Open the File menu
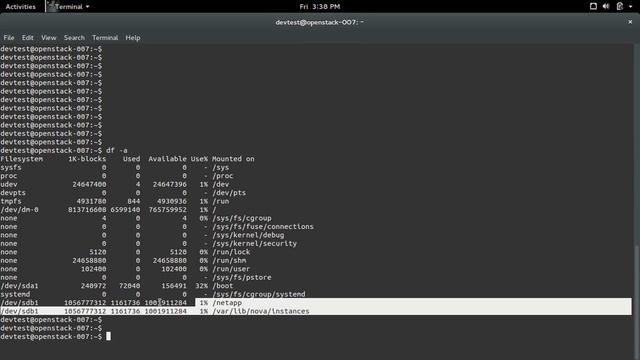 coord(9,38)
